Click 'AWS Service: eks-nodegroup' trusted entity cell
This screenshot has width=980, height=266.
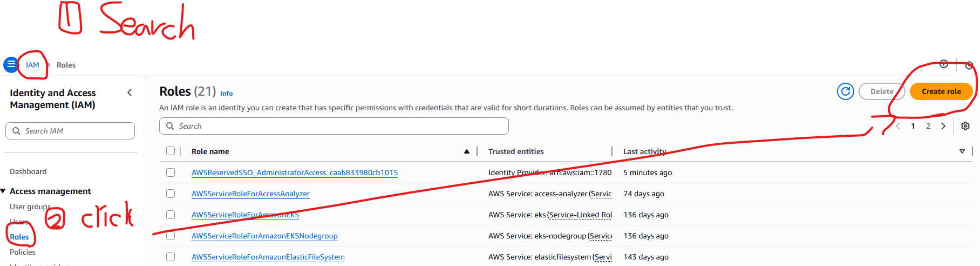pos(550,236)
